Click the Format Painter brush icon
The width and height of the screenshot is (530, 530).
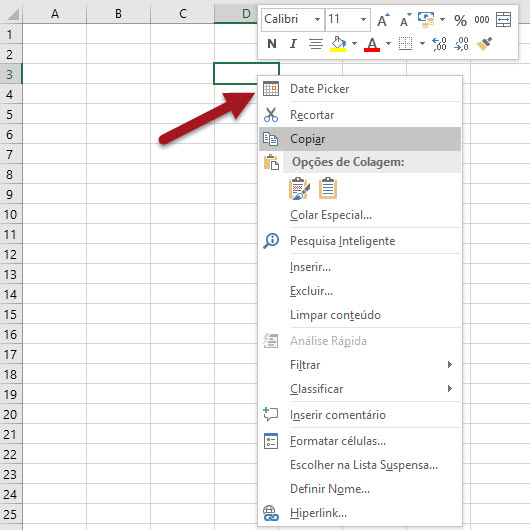tap(484, 44)
